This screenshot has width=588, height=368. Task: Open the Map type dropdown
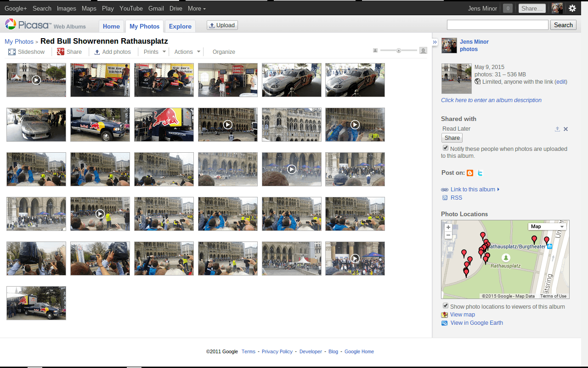point(547,226)
